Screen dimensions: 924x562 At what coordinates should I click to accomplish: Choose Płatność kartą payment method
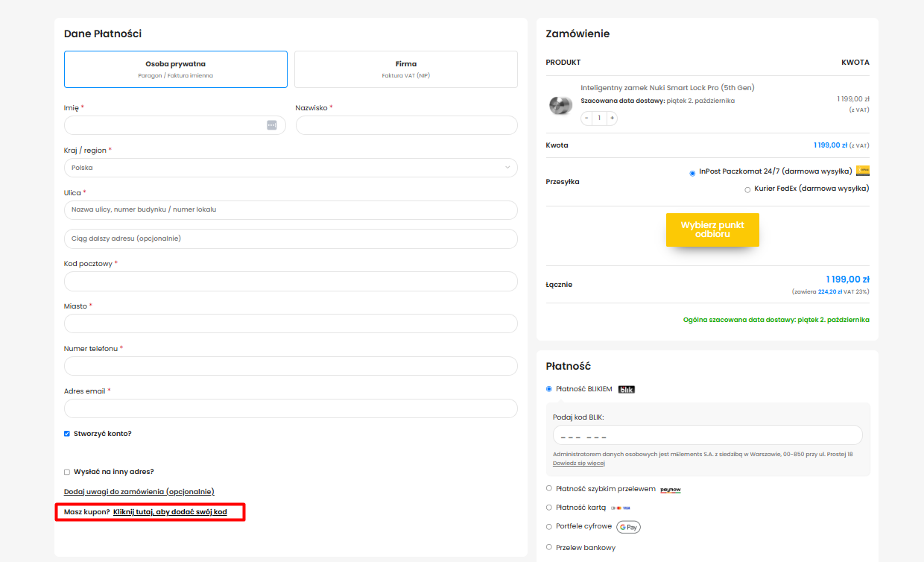point(549,507)
